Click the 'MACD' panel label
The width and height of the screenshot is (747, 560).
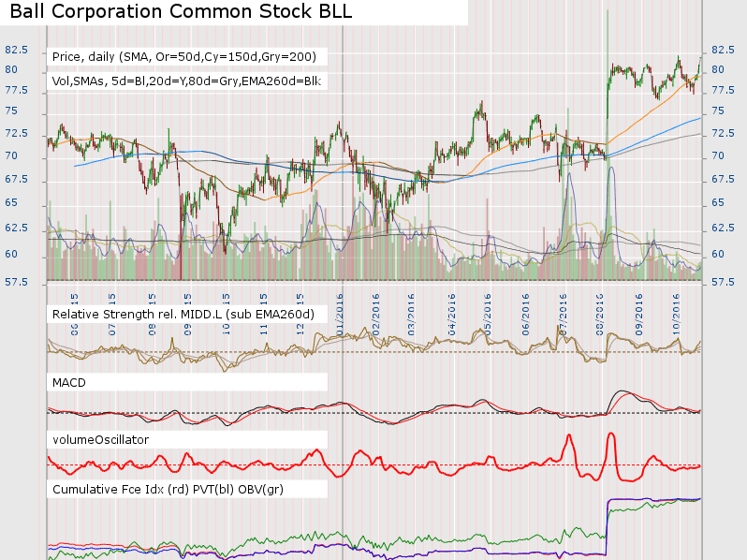point(69,383)
